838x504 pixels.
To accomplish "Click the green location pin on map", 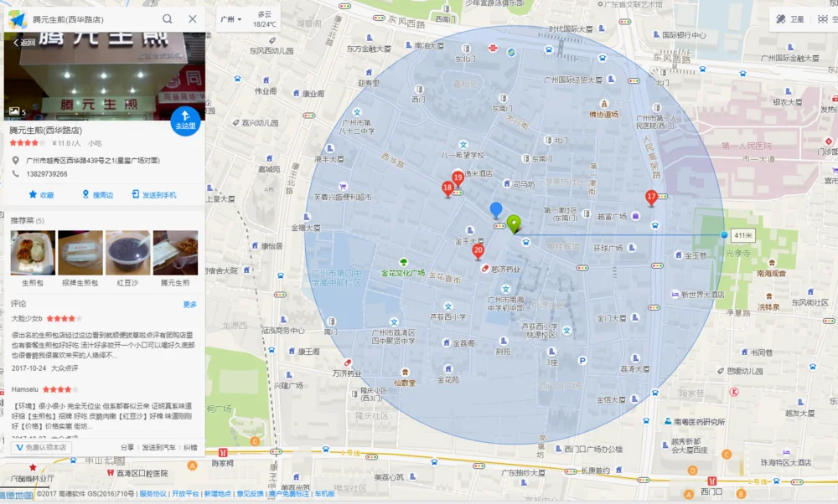I will [x=514, y=224].
